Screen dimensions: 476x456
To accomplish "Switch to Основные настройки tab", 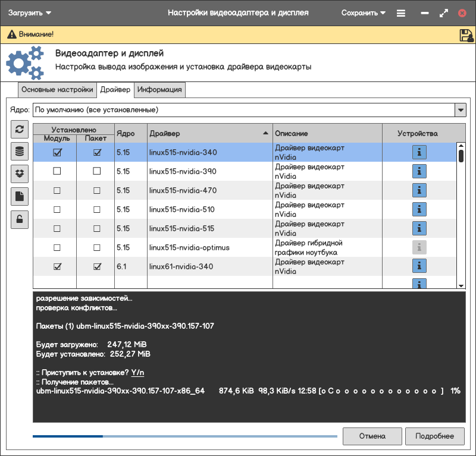I will pos(57,90).
